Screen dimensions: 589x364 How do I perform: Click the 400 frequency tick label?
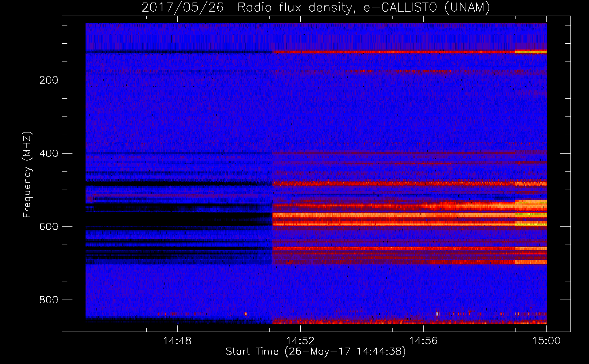48,153
